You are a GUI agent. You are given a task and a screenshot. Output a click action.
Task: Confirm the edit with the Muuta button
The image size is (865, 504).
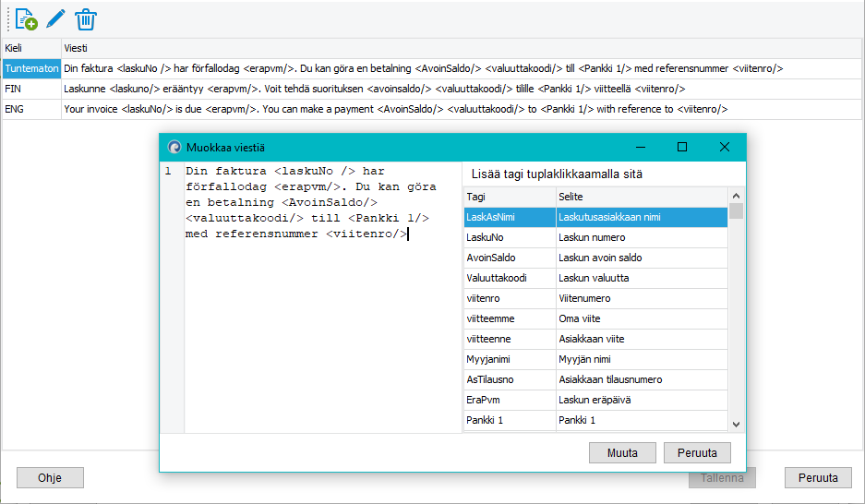pyautogui.click(x=622, y=452)
